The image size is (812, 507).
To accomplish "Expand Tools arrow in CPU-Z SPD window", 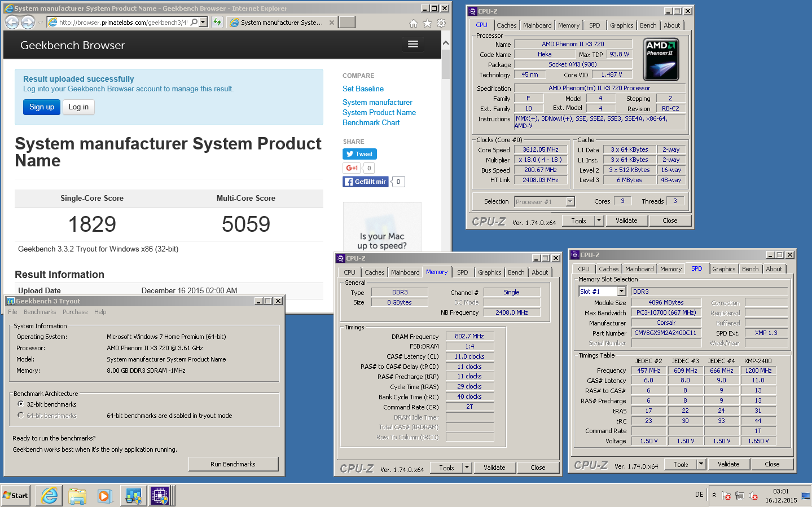I will (x=701, y=464).
